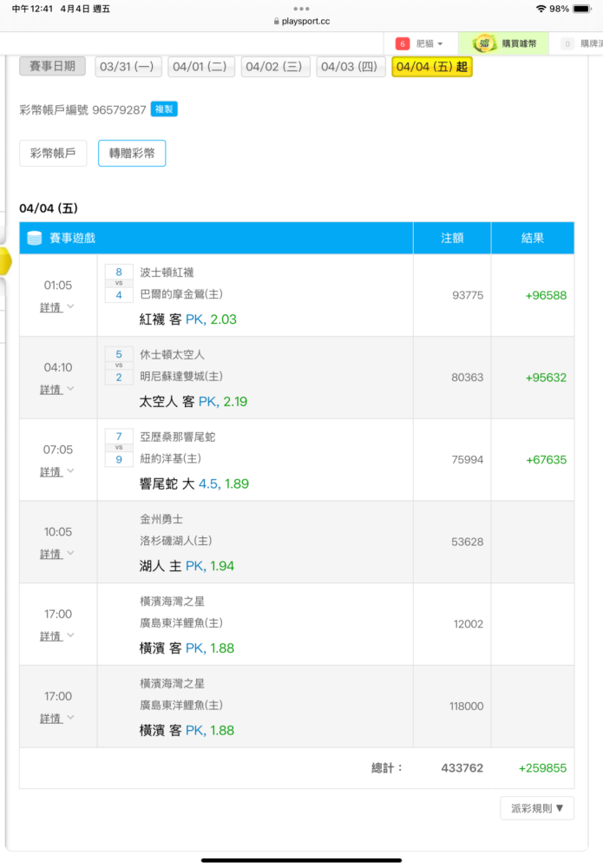The width and height of the screenshot is (603, 868).
Task: Click the 轉贈彩幣 button
Action: (x=132, y=153)
